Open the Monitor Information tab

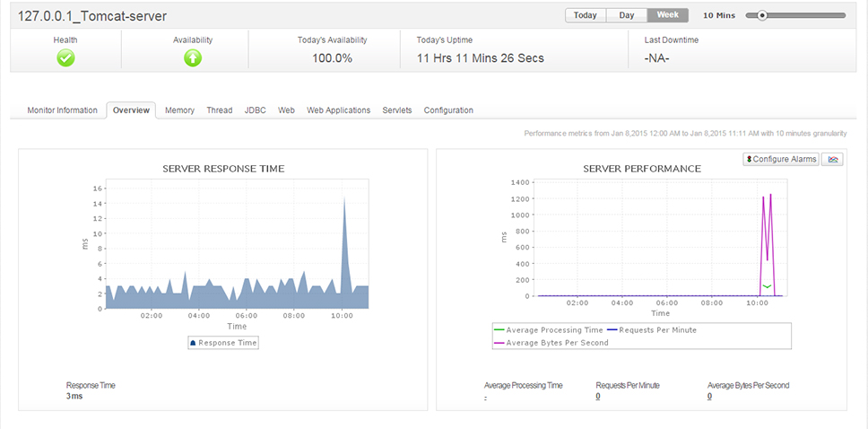click(x=63, y=110)
